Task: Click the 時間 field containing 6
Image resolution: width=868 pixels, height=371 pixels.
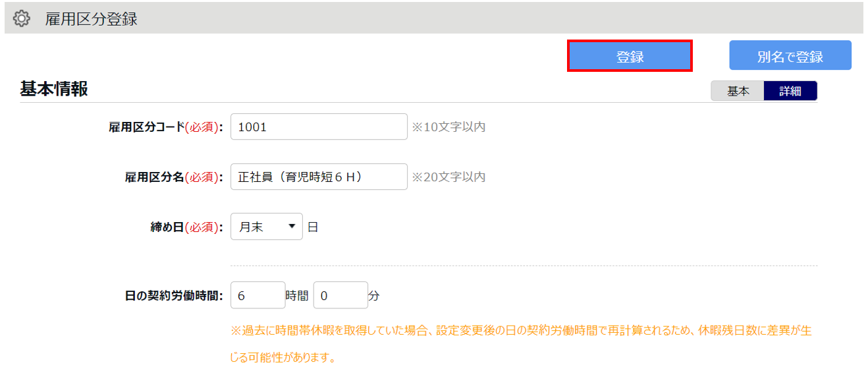Action: [x=258, y=295]
